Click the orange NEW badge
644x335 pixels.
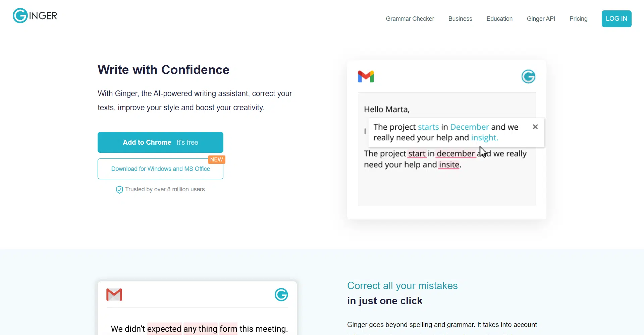coord(216,160)
